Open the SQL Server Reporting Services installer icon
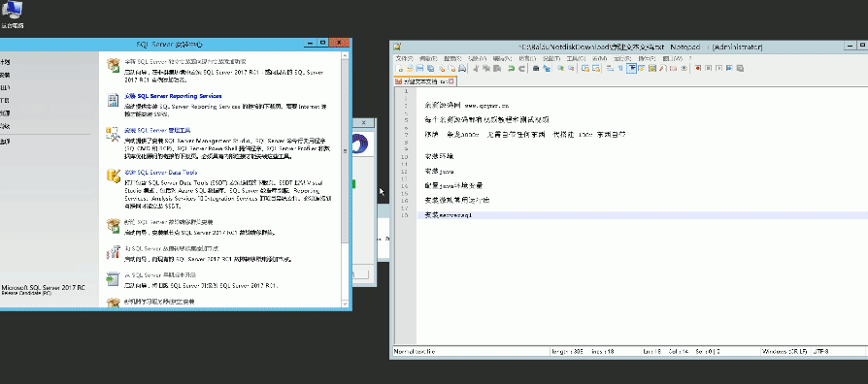The image size is (868, 384). (x=113, y=100)
